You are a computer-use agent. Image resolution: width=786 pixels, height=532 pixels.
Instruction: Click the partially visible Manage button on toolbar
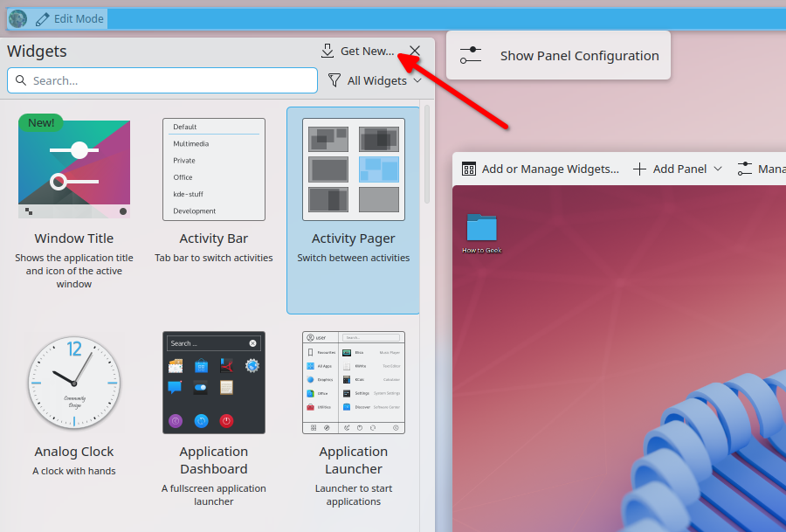coord(761,169)
